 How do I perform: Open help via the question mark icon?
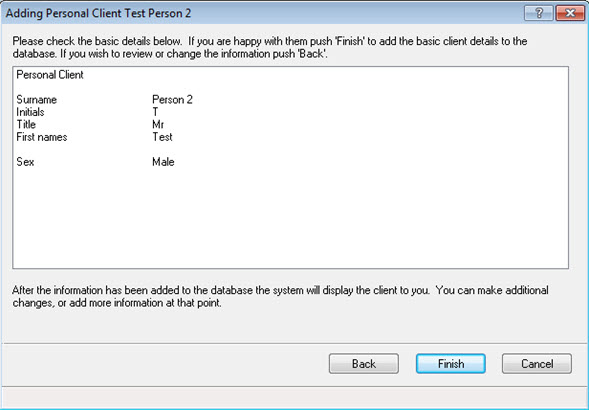tap(539, 13)
